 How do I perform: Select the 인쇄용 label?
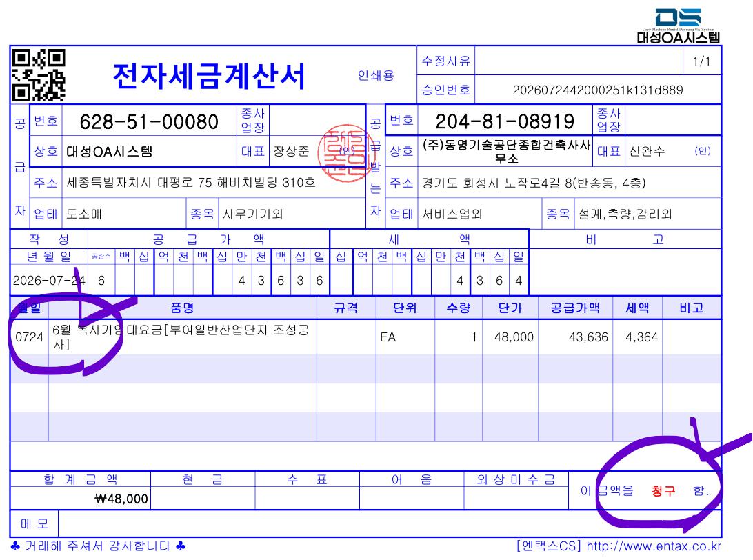pos(376,75)
